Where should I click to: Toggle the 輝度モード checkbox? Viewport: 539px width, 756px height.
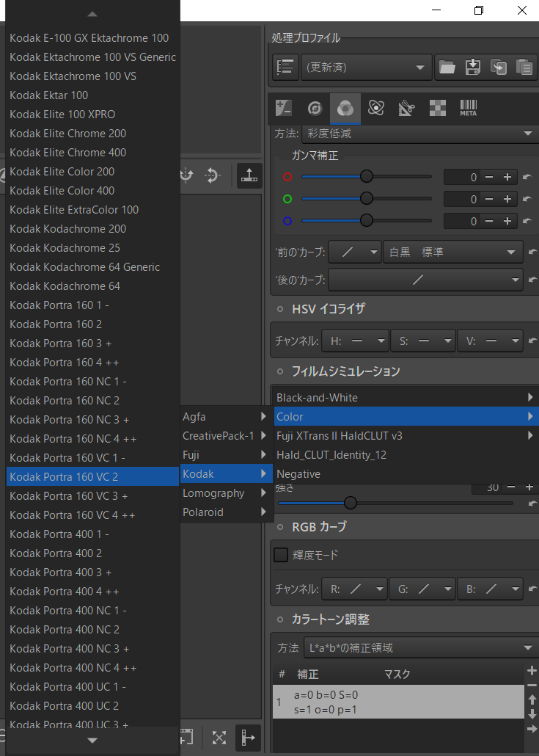click(281, 555)
